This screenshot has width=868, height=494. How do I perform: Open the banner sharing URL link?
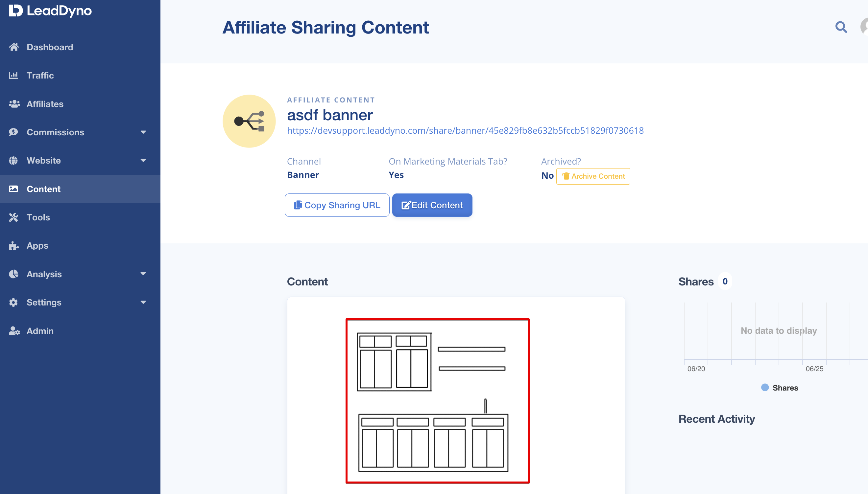(465, 131)
